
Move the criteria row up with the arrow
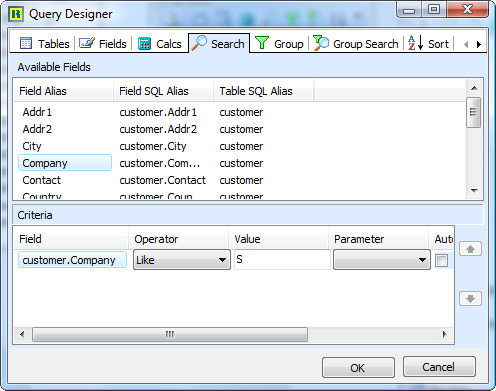(470, 249)
